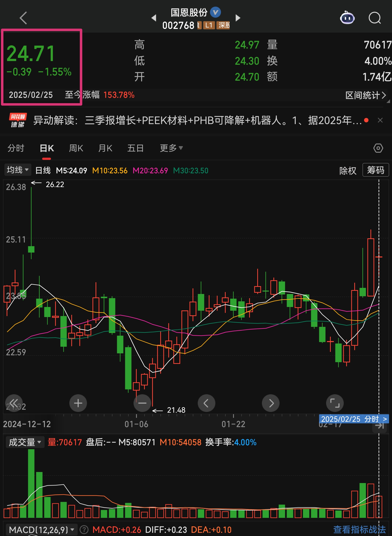Open the 筹码 chip distribution button

click(x=376, y=170)
